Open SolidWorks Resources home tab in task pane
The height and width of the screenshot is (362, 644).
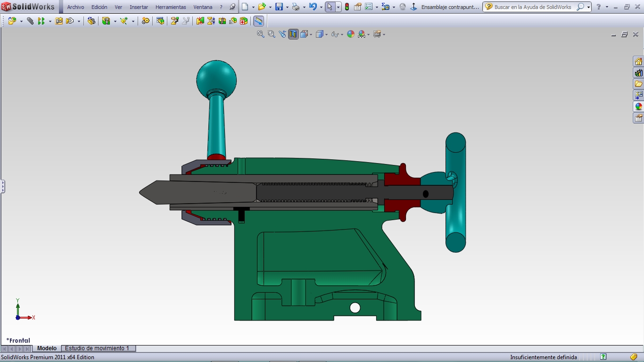pyautogui.click(x=638, y=61)
